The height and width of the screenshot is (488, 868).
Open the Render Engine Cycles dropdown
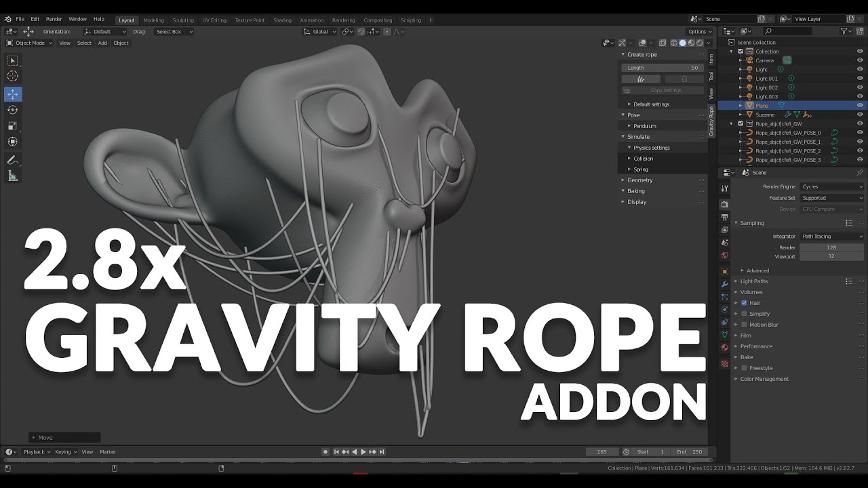tap(831, 186)
